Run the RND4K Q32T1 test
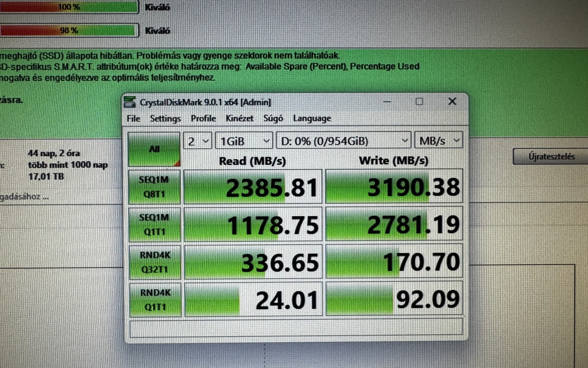The width and height of the screenshot is (588, 368). pyautogui.click(x=155, y=262)
